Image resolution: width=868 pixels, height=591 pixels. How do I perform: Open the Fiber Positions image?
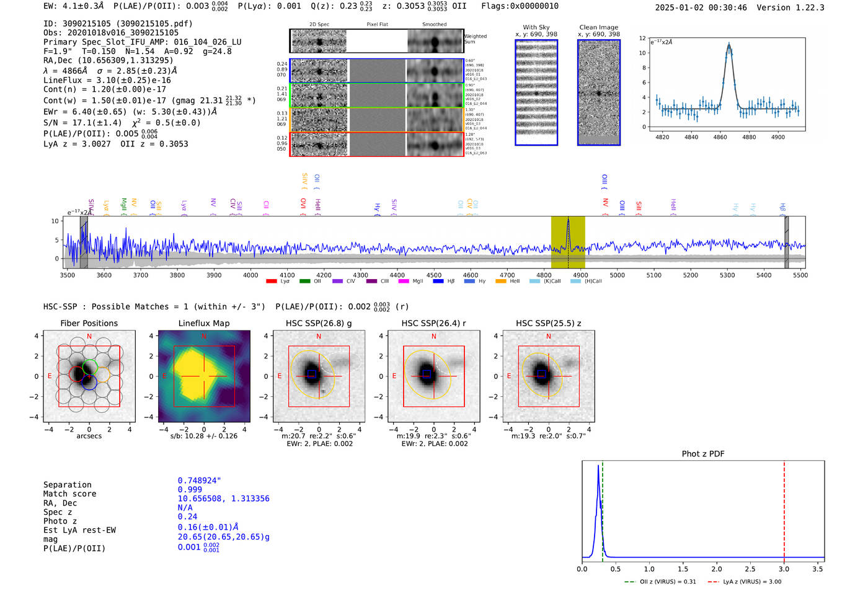[89, 376]
